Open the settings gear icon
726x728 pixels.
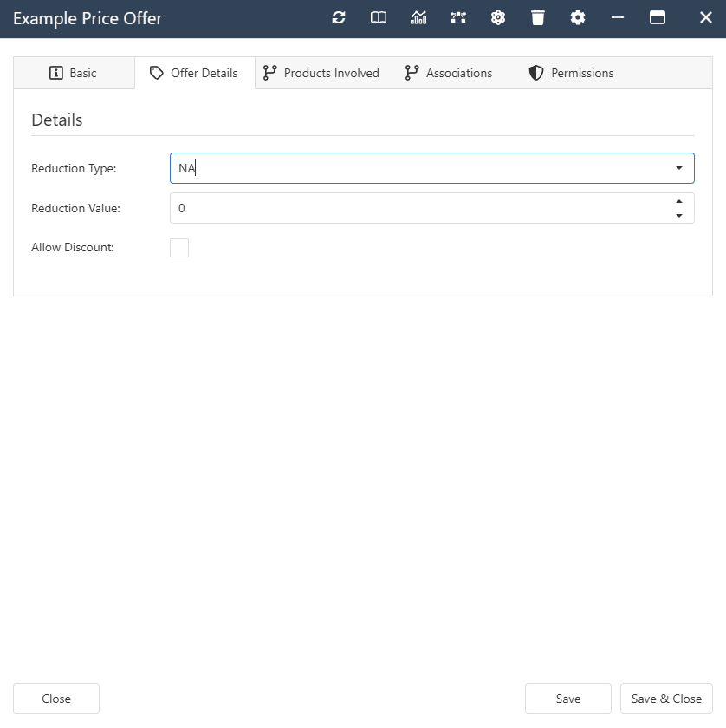(577, 17)
